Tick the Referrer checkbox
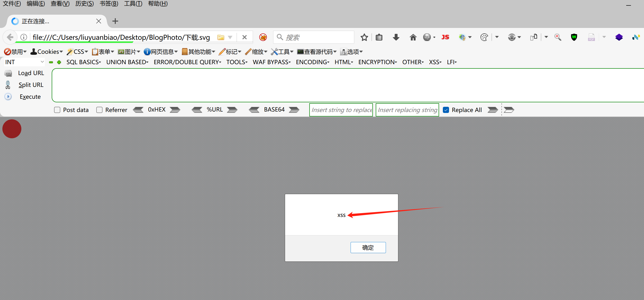This screenshot has height=300, width=644. coord(99,110)
